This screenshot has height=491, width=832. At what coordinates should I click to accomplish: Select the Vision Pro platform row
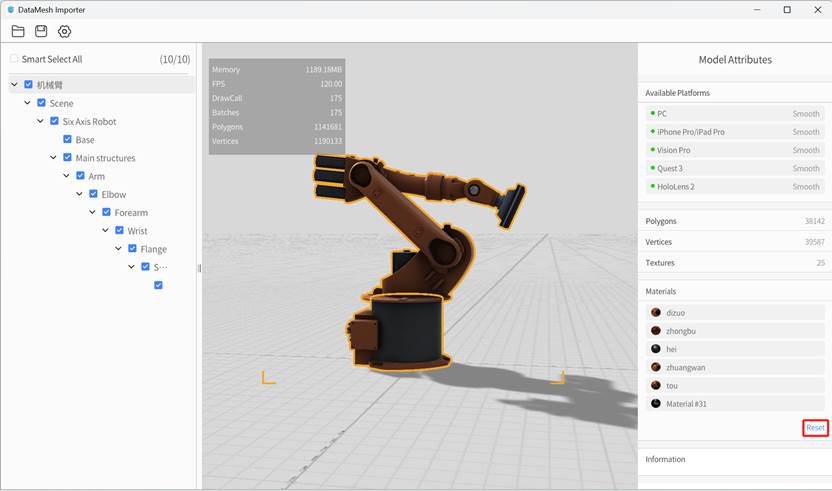point(735,150)
